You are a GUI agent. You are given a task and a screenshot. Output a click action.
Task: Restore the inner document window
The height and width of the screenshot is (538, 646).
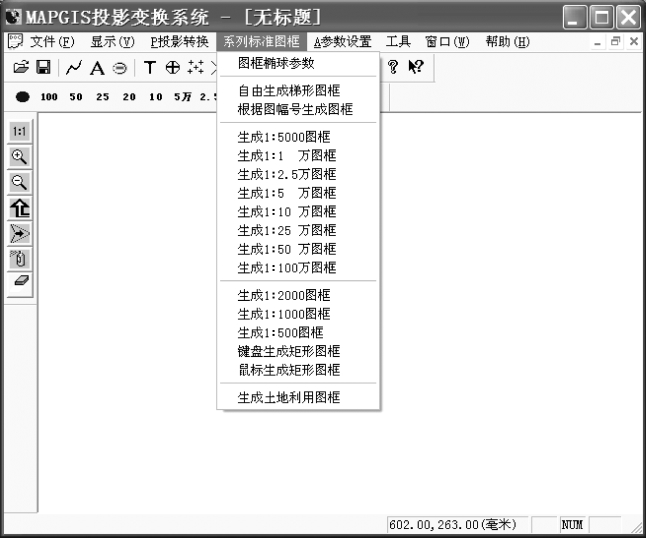(616, 41)
